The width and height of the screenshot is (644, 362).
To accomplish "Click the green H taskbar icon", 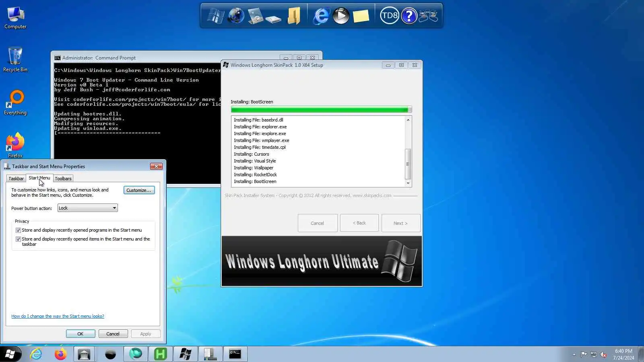I will 160,354.
